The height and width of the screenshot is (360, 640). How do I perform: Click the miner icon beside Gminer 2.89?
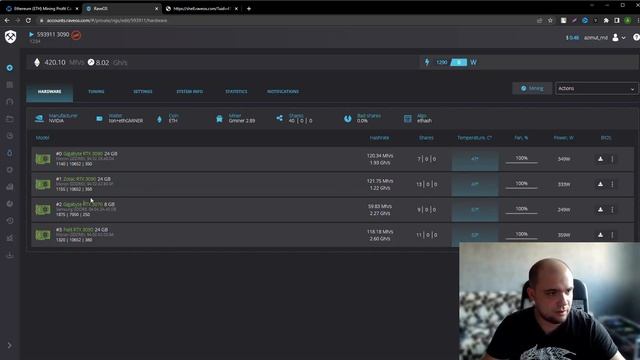click(x=219, y=119)
